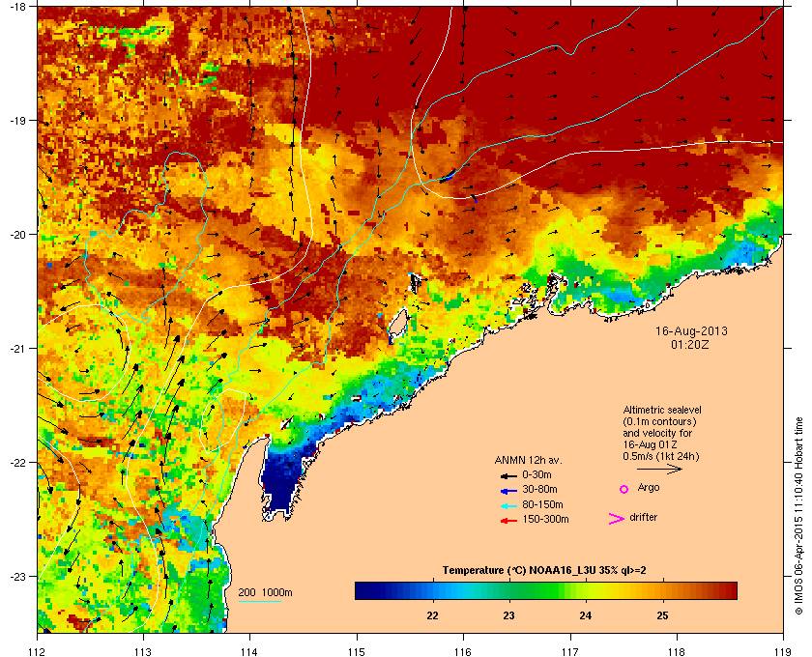Click the temperature color scale bar
The image size is (812, 657).
(x=546, y=590)
